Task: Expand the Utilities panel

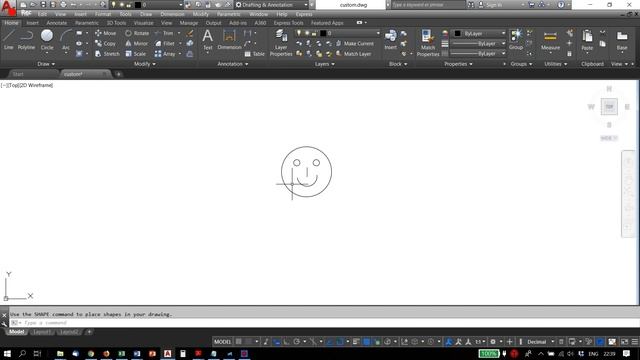Action: pos(556,64)
